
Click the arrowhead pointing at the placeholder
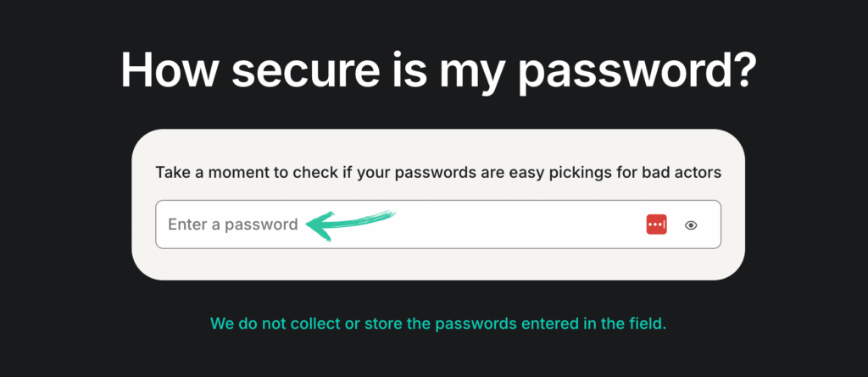click(312, 225)
